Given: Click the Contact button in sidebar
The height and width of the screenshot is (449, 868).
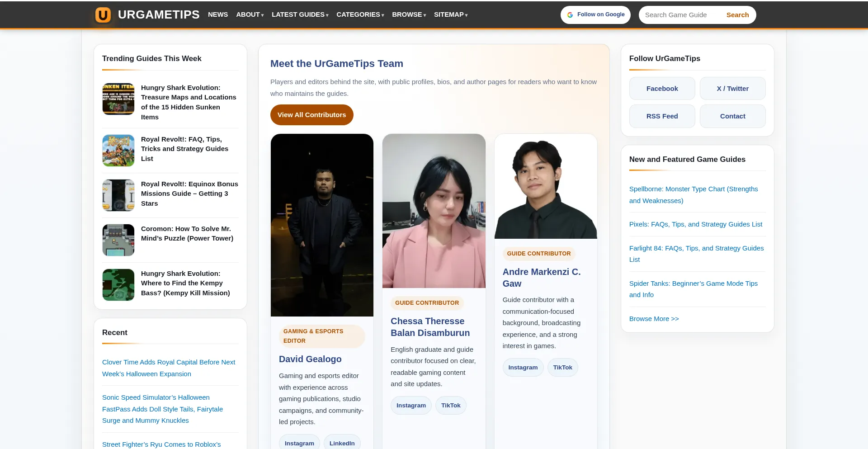Looking at the screenshot, I should click(733, 116).
